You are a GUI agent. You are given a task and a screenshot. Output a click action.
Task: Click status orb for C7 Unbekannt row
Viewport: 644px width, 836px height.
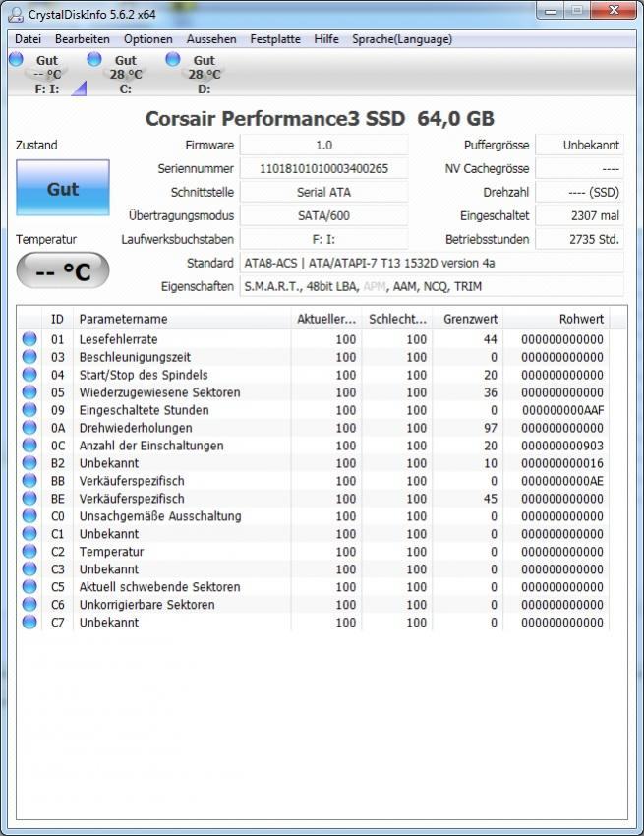coord(29,622)
